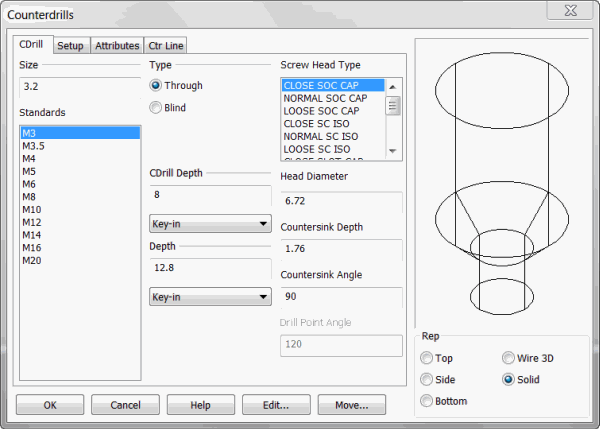This screenshot has height=429, width=600.
Task: Select M6 in the Standards list
Action: pyautogui.click(x=80, y=184)
